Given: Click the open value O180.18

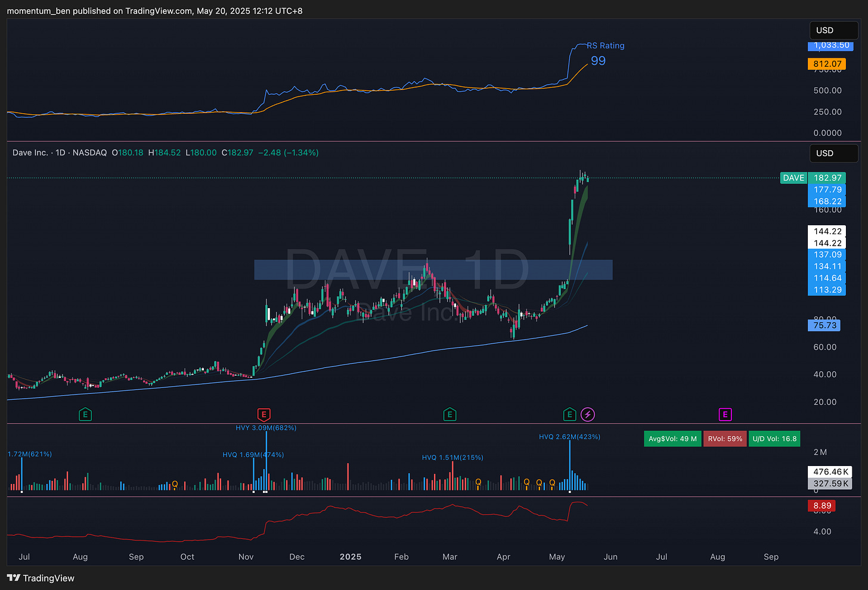Looking at the screenshot, I should pos(128,153).
